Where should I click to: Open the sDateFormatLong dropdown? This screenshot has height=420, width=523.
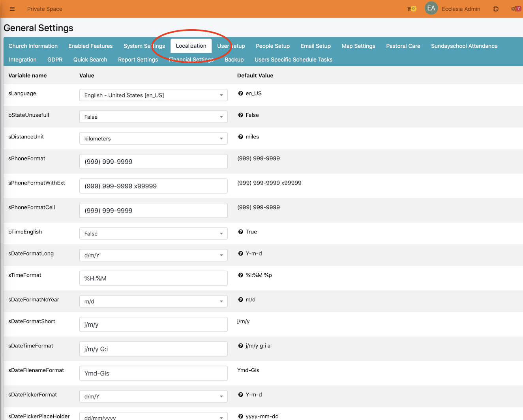(153, 255)
